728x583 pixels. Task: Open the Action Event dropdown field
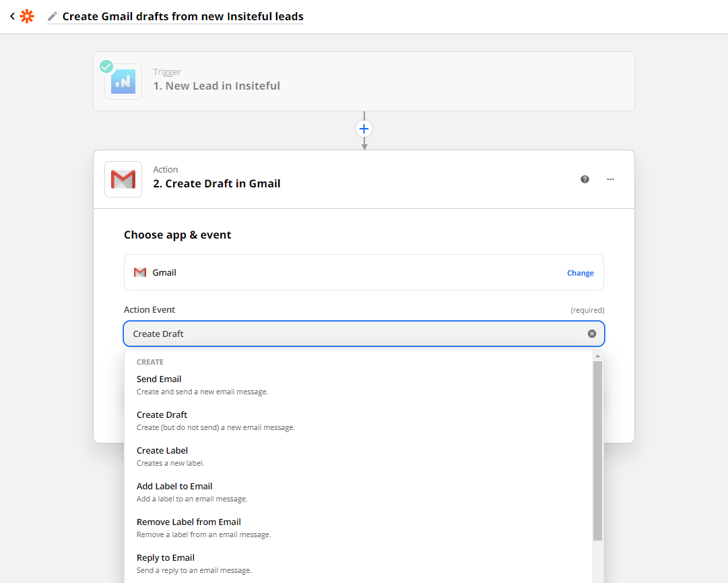(364, 333)
